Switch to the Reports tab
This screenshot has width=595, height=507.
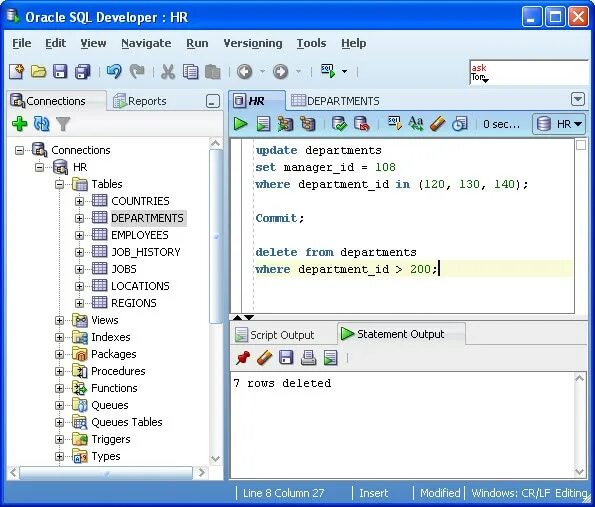[x=140, y=101]
